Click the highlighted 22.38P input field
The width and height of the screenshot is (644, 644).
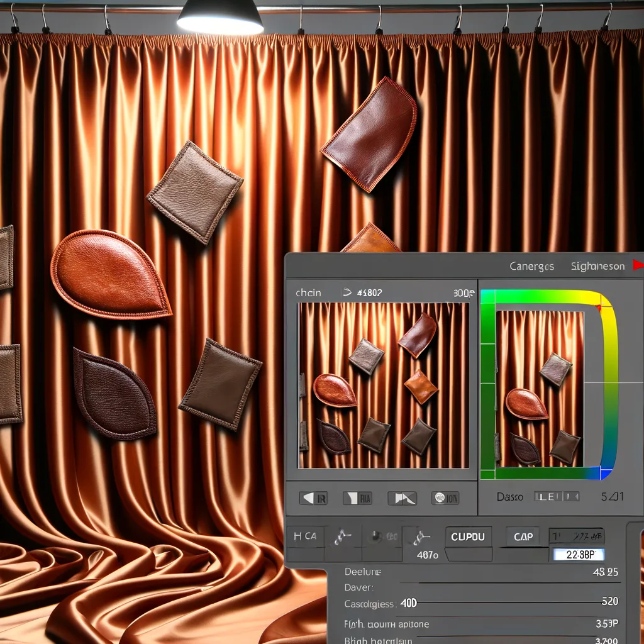pos(577,555)
